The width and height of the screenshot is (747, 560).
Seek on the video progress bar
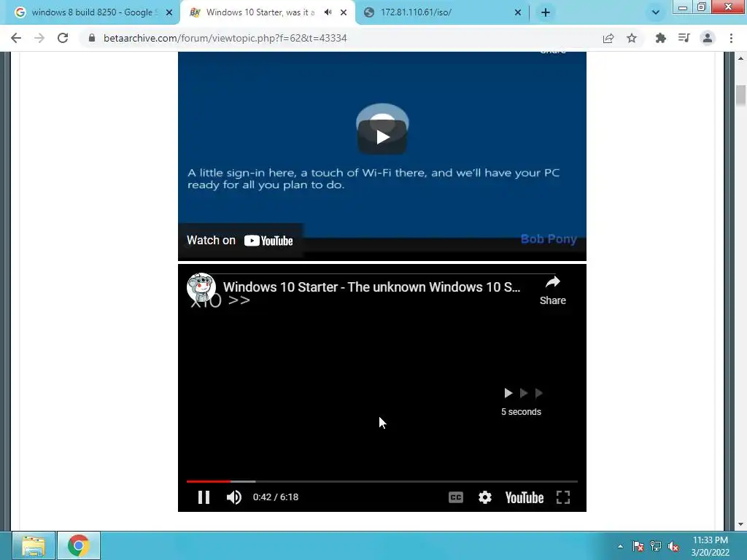(x=382, y=481)
